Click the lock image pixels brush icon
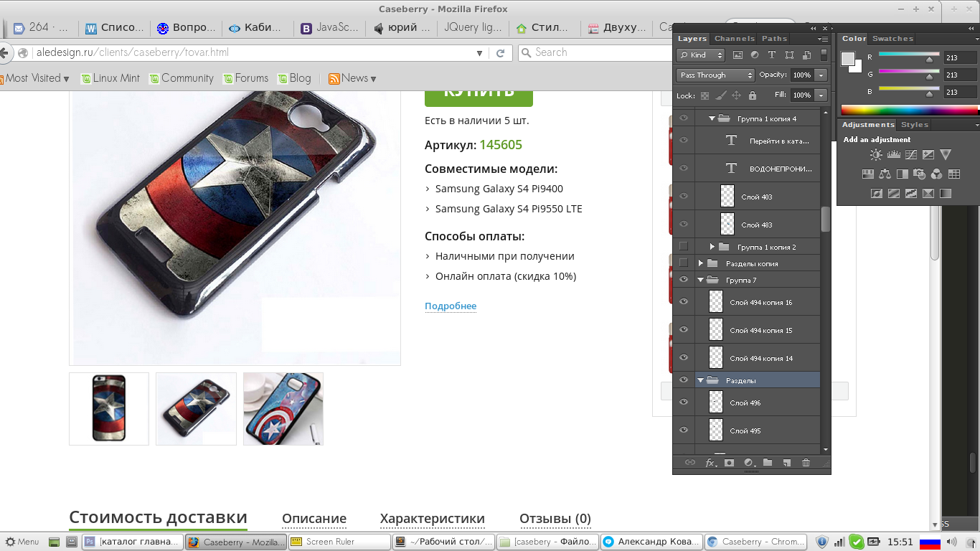Screen dimensions: 980x551 (x=721, y=95)
